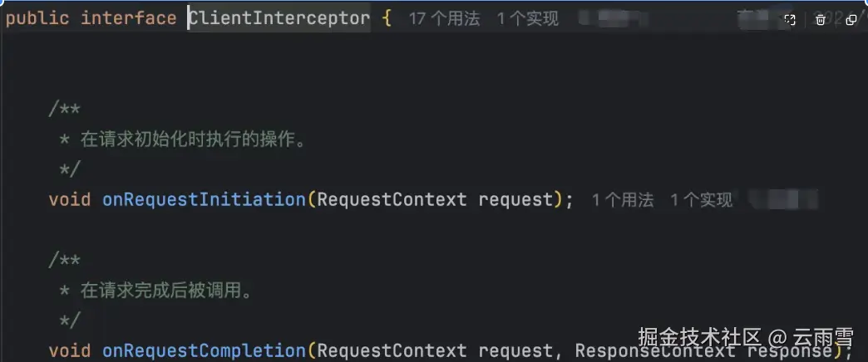Click the trash delete icon

click(821, 20)
